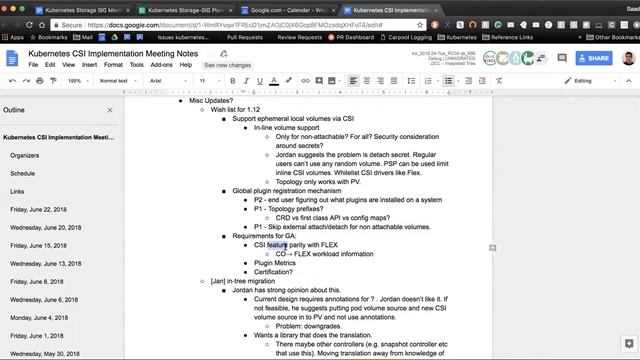
Task: Open the Tools menu
Action: pyautogui.click(x=136, y=65)
